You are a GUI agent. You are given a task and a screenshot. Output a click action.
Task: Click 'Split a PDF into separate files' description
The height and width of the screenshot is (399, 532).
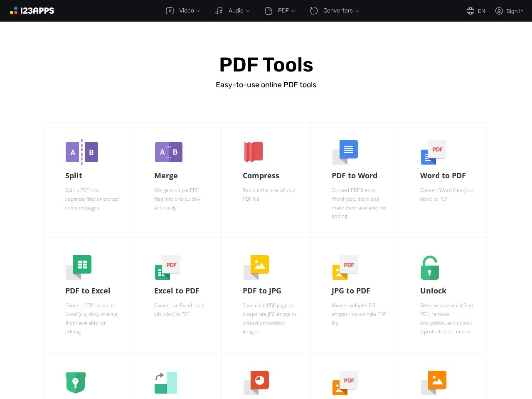(92, 199)
